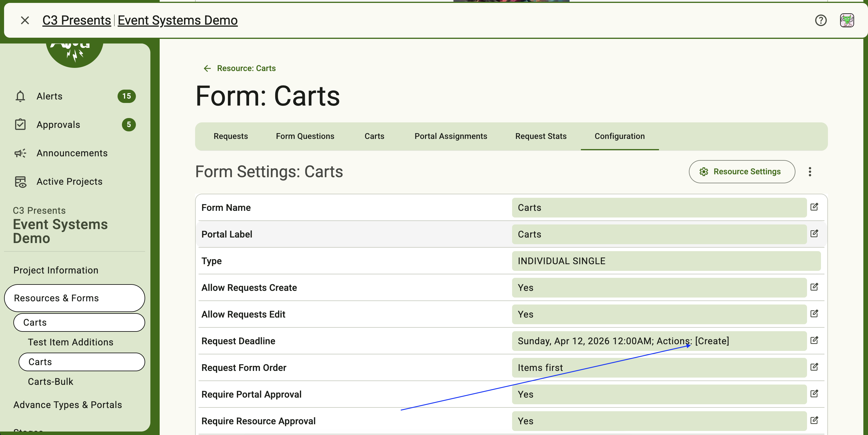
Task: Click the Event Systems Demo sidebar title
Action: tap(60, 231)
